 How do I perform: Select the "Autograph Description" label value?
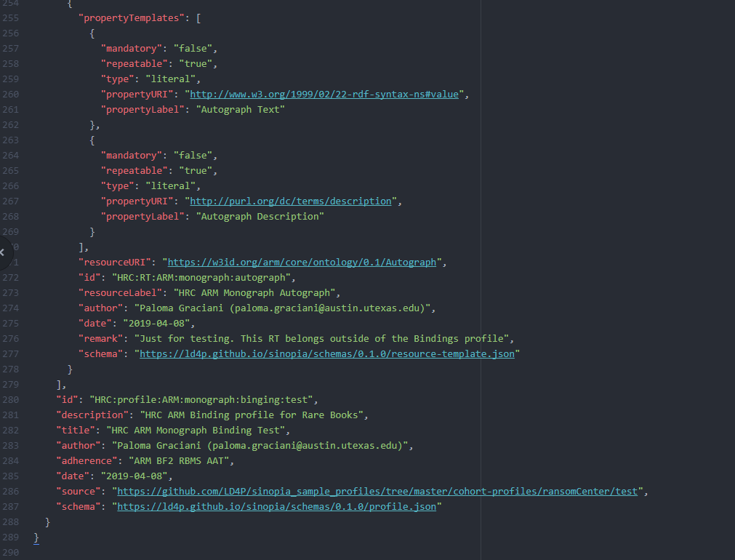point(260,216)
